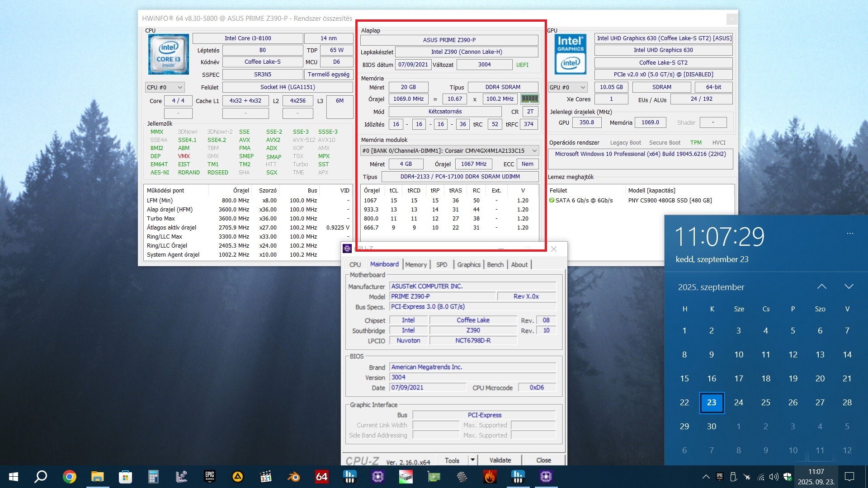Go to next month in the calendar
The width and height of the screenshot is (868, 488).
(x=849, y=286)
